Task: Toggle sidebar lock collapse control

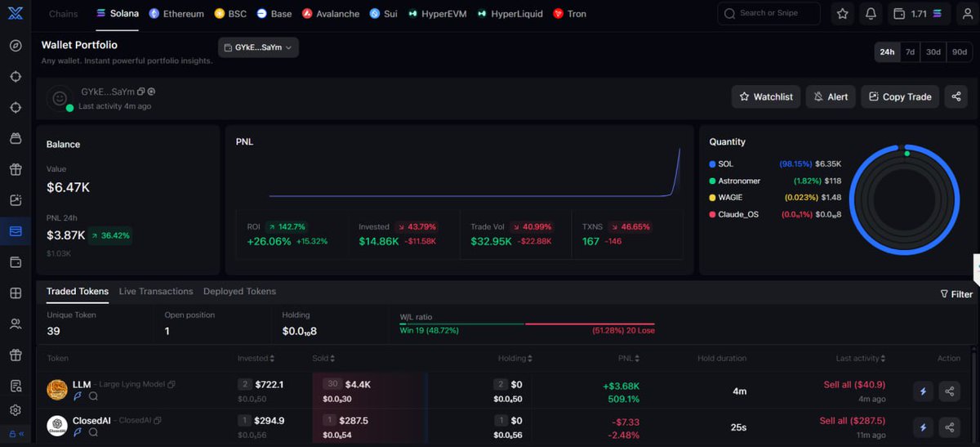Action: tap(16, 434)
